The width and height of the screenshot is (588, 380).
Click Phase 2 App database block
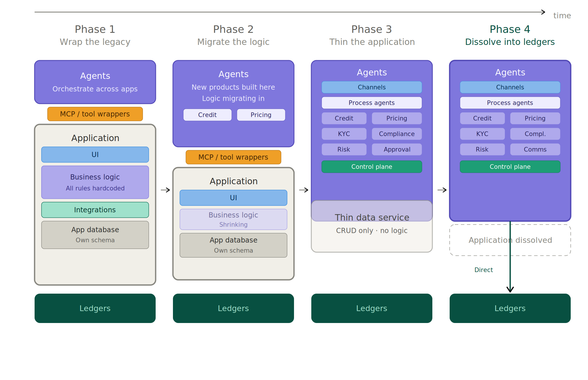click(233, 245)
